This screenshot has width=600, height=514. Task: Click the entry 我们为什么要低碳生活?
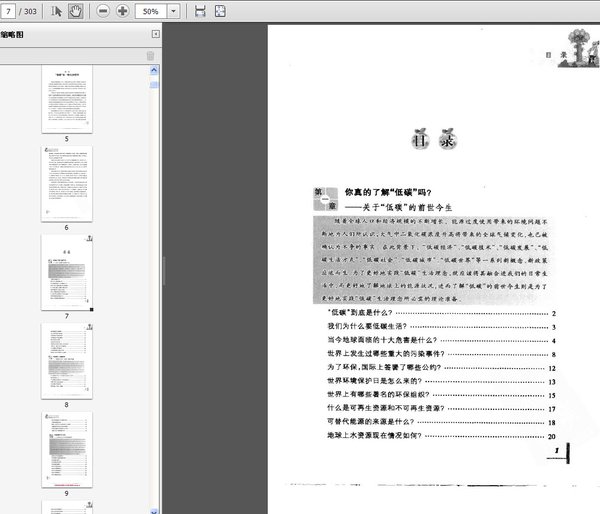pos(367,326)
